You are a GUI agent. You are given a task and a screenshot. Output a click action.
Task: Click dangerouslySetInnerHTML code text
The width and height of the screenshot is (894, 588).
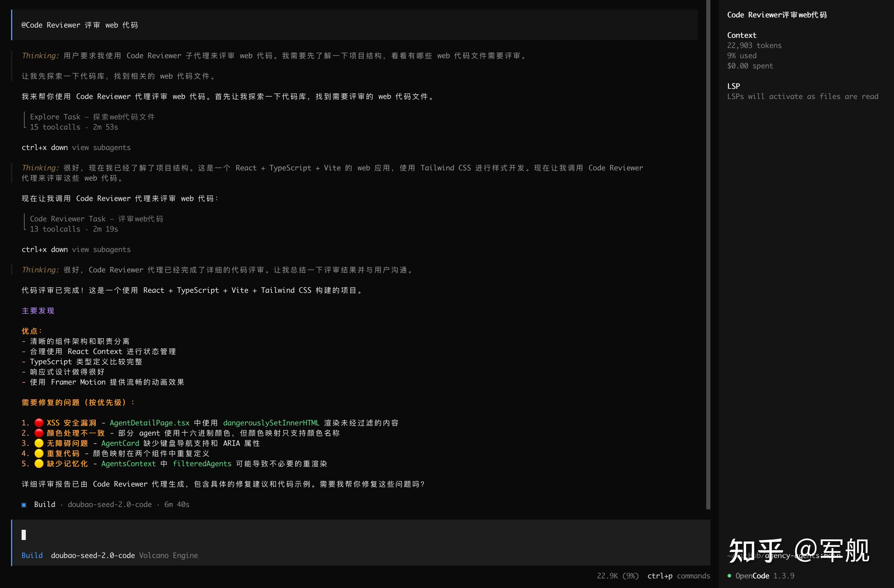point(271,423)
